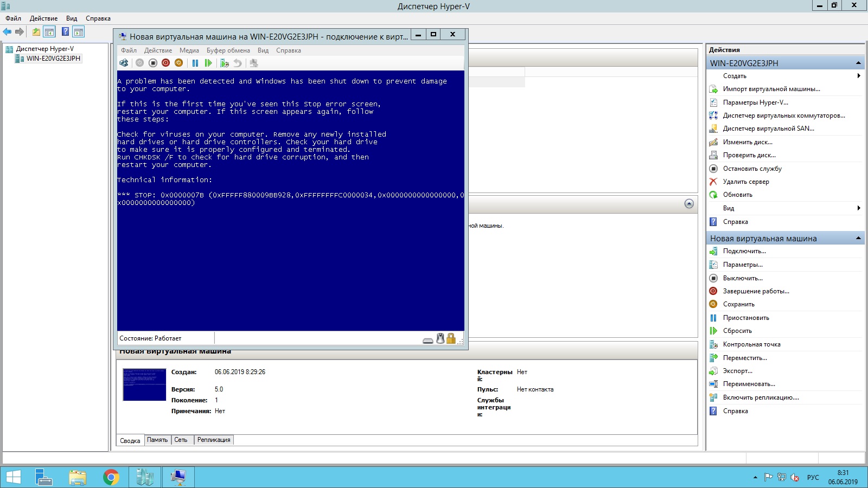Click Включить репликацию action

click(x=761, y=397)
